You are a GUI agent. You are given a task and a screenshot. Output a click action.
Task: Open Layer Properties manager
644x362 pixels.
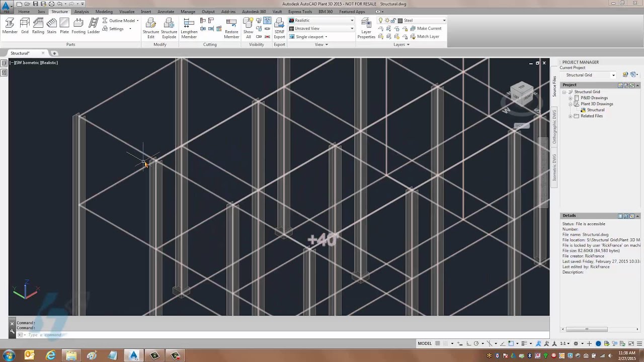pos(366,28)
